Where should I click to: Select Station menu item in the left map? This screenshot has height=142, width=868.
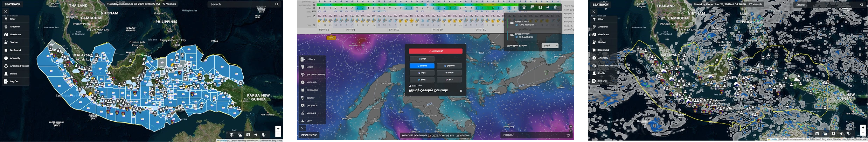pos(14,42)
